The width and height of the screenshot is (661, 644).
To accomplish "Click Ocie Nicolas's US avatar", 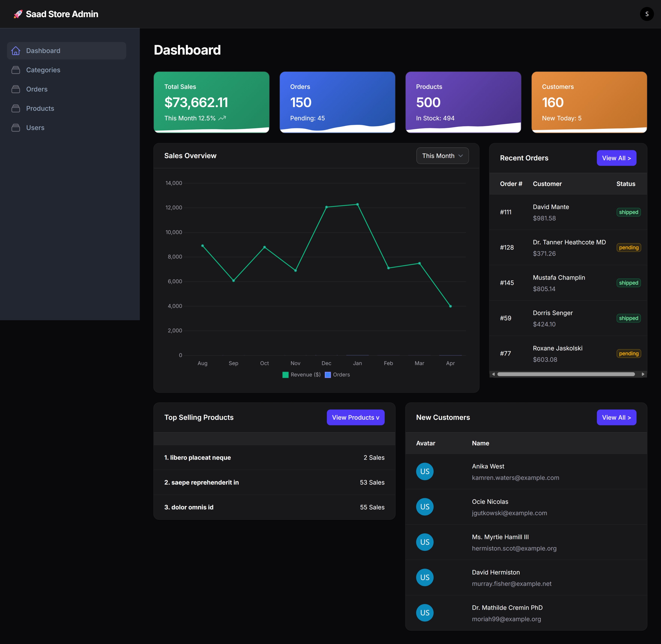I will tap(425, 507).
